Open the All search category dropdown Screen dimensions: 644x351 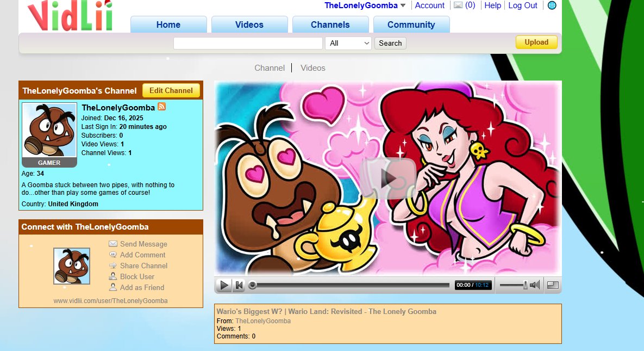point(348,43)
